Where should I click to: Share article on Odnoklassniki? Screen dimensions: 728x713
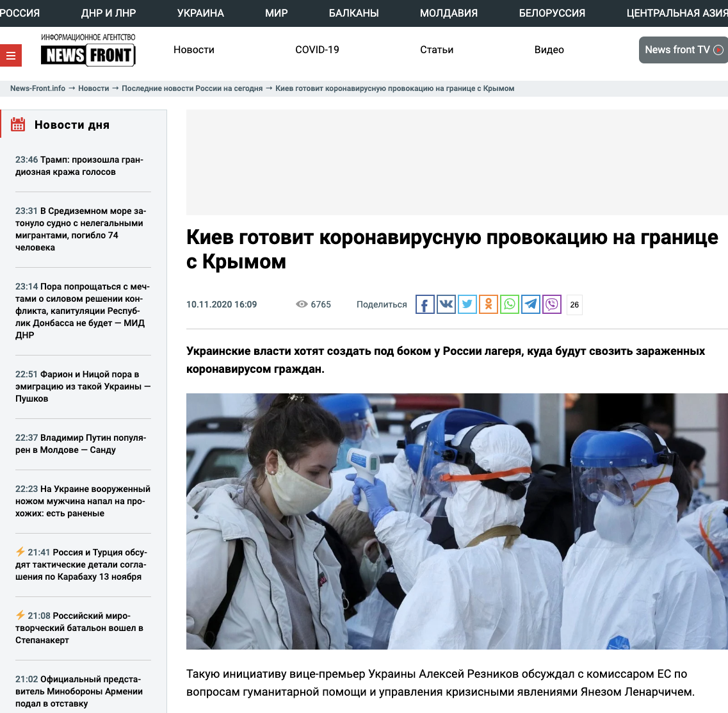(x=489, y=305)
